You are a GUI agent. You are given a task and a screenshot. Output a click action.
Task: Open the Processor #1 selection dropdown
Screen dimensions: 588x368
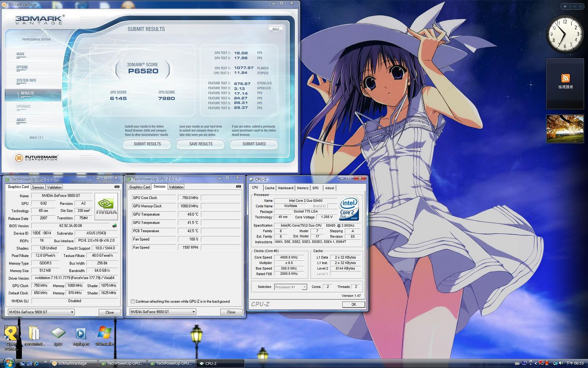coord(291,287)
